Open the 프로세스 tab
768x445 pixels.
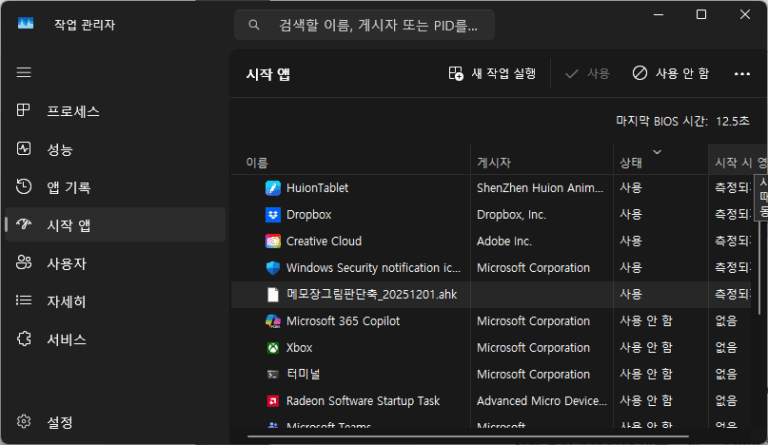point(73,111)
